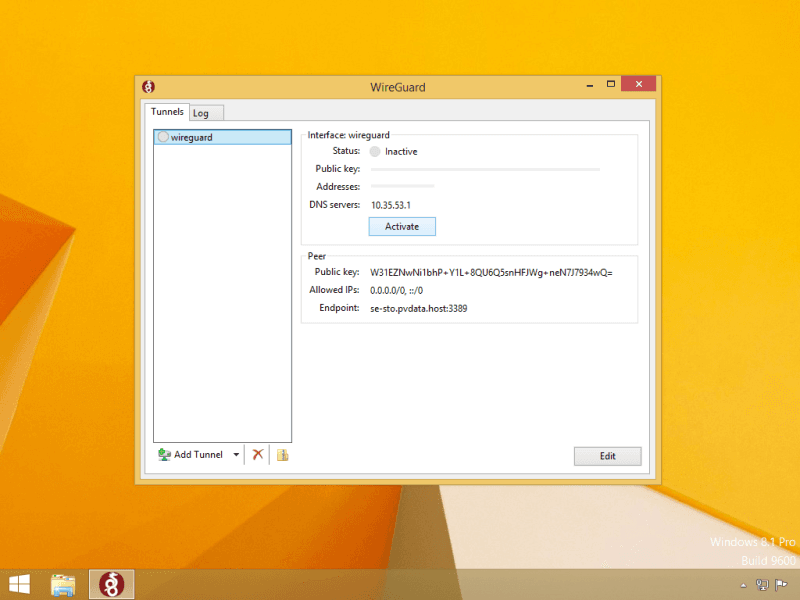Click WireGuard logo in the title bar
The width and height of the screenshot is (800, 600).
[149, 87]
